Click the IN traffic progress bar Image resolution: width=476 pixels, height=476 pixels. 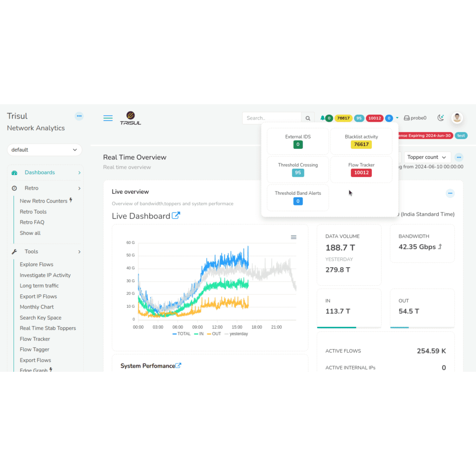coord(349,327)
